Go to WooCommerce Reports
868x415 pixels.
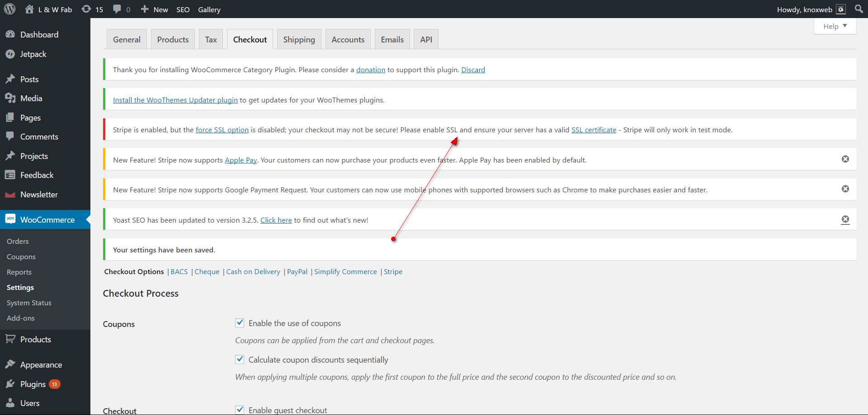(19, 272)
